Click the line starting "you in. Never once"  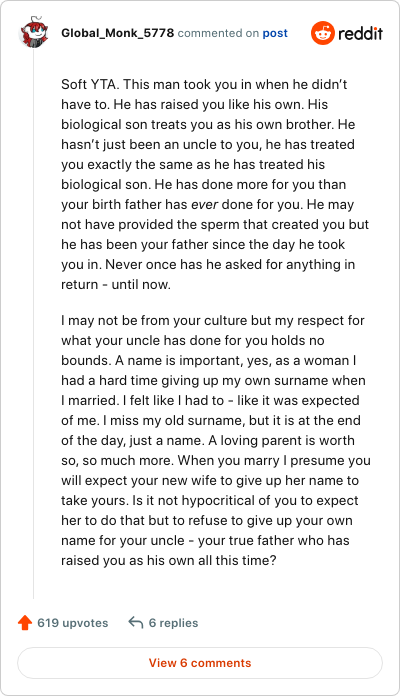pos(208,265)
